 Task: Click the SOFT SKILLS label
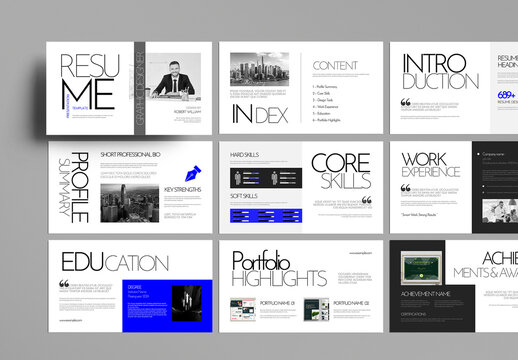coord(244,196)
